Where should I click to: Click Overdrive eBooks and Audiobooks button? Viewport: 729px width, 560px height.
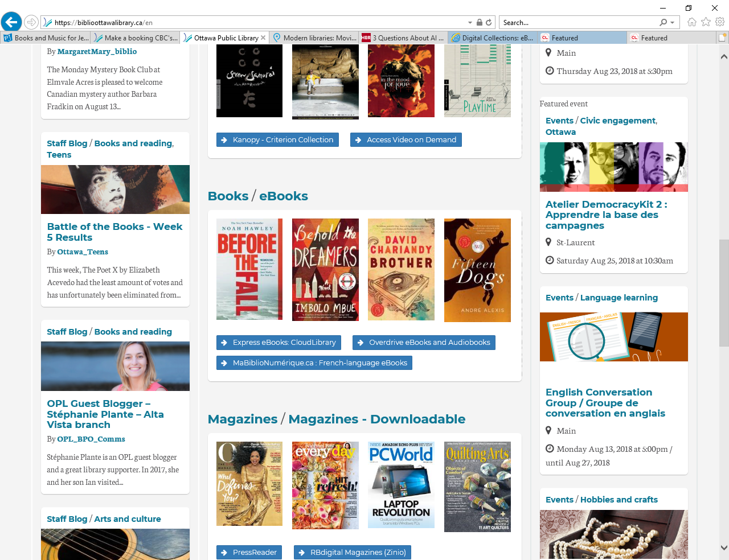[424, 342]
